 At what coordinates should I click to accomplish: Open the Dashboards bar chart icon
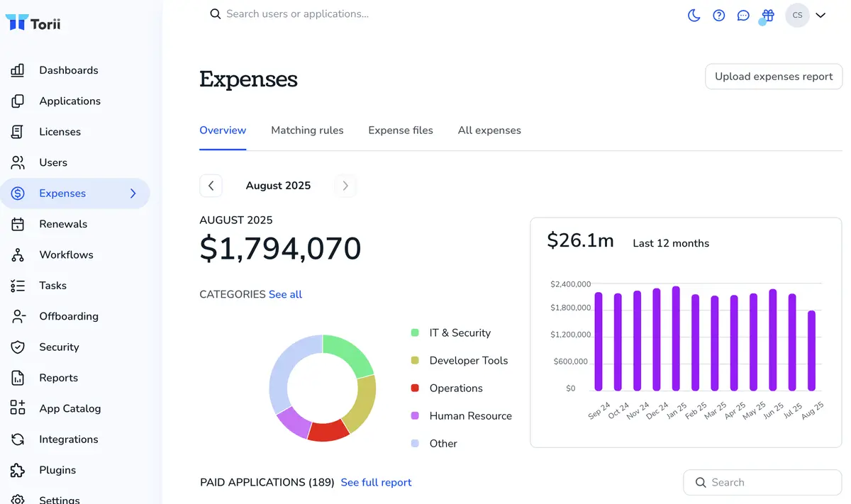[x=18, y=70]
